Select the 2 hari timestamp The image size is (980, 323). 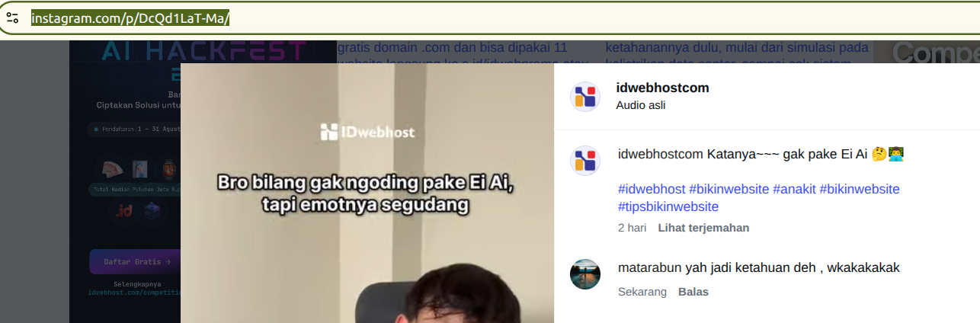pyautogui.click(x=633, y=228)
